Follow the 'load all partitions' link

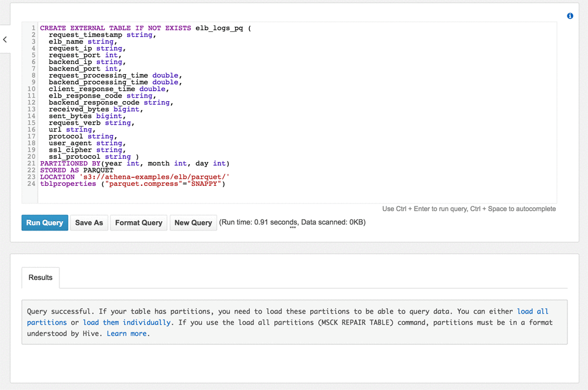[288, 317]
